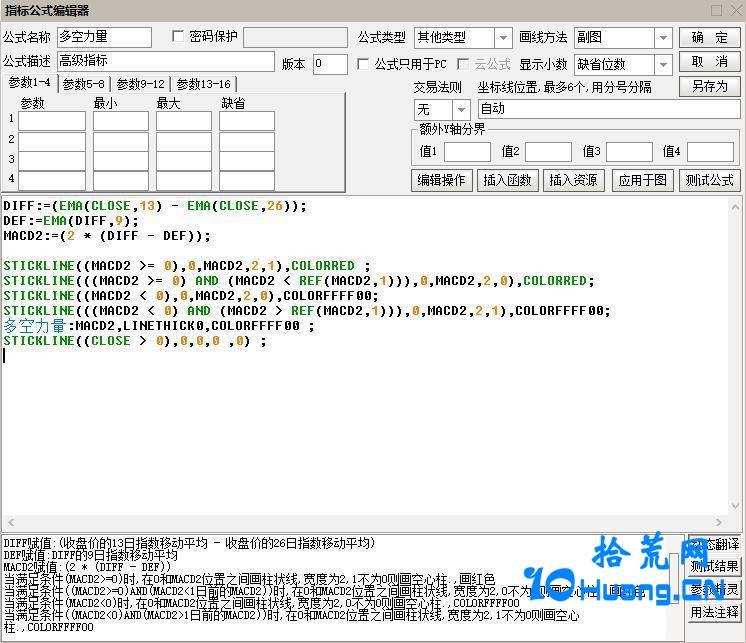Click the 版本 input field

pos(330,64)
